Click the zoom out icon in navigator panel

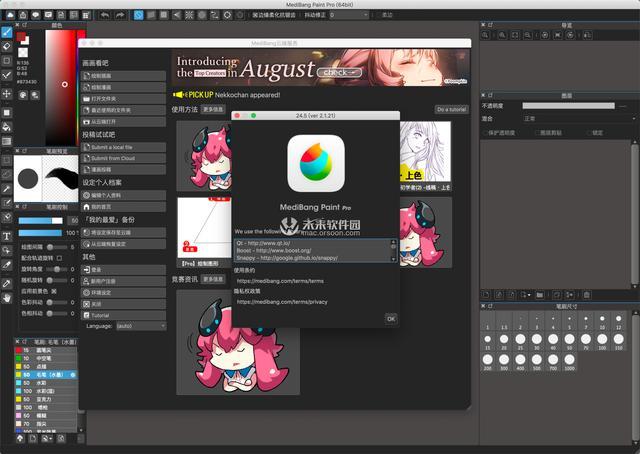point(527,35)
